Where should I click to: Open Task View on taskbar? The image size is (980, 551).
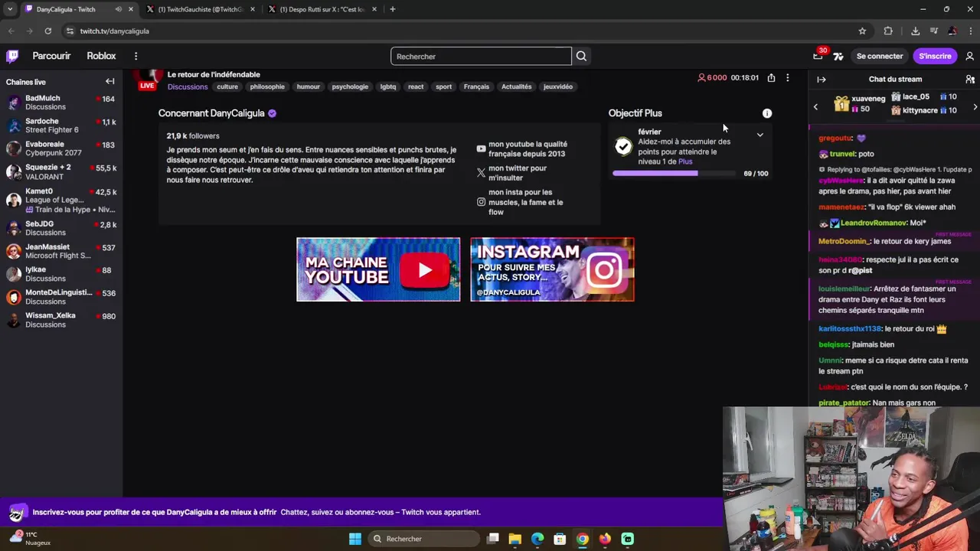(x=492, y=539)
